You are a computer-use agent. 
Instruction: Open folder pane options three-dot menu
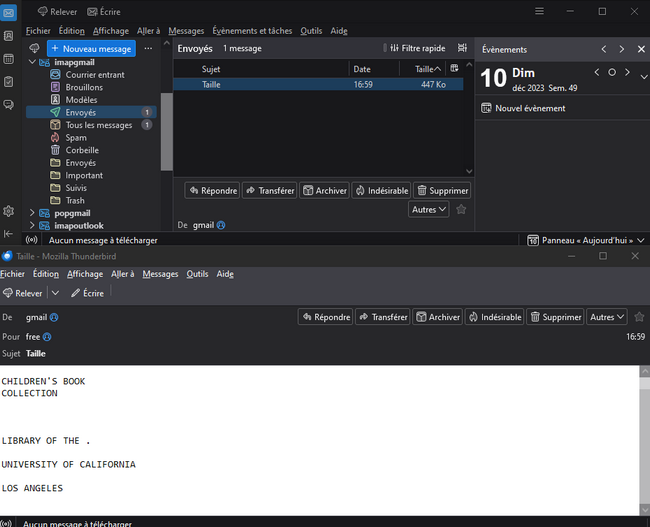click(148, 49)
